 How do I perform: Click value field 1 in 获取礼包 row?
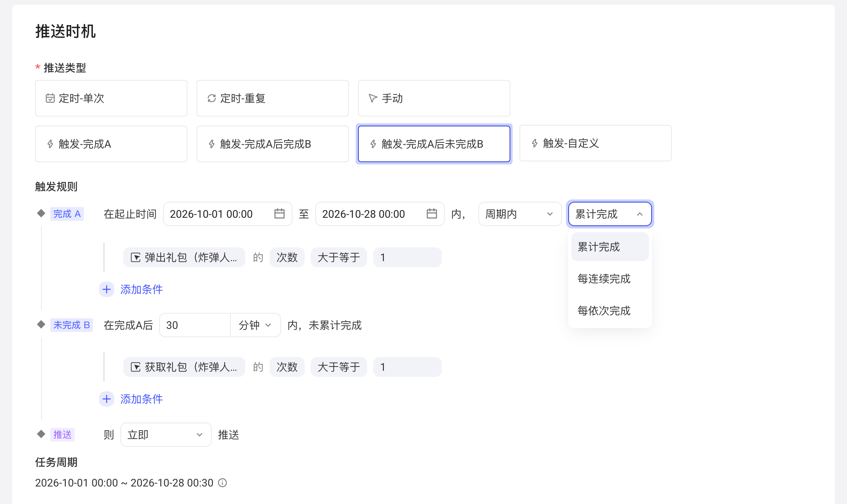[x=408, y=367]
